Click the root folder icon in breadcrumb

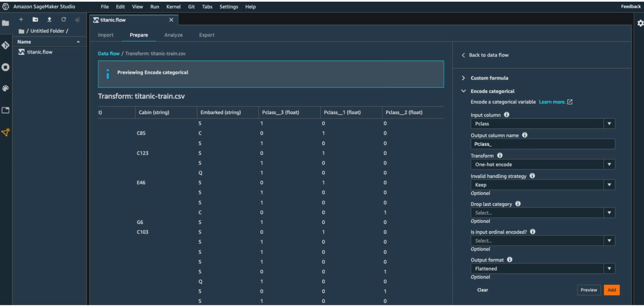click(x=21, y=31)
